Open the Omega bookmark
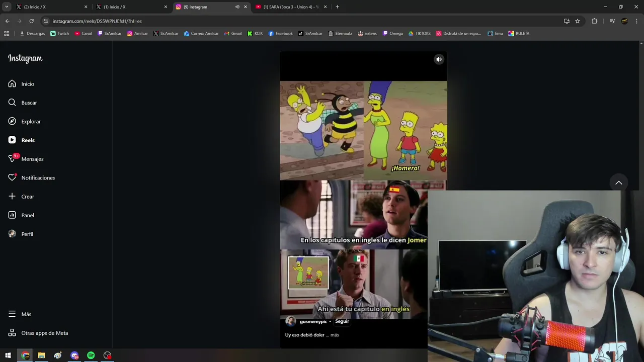The height and width of the screenshot is (362, 644). [x=392, y=34]
